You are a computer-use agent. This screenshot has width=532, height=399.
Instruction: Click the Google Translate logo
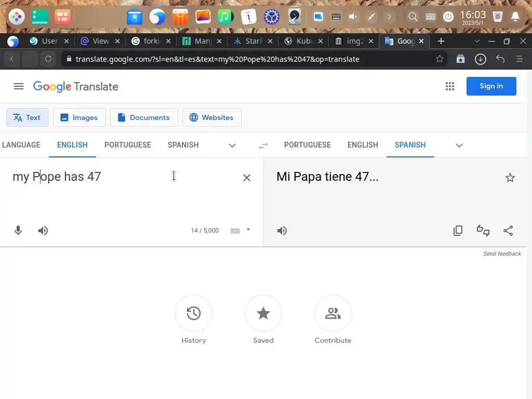76,87
